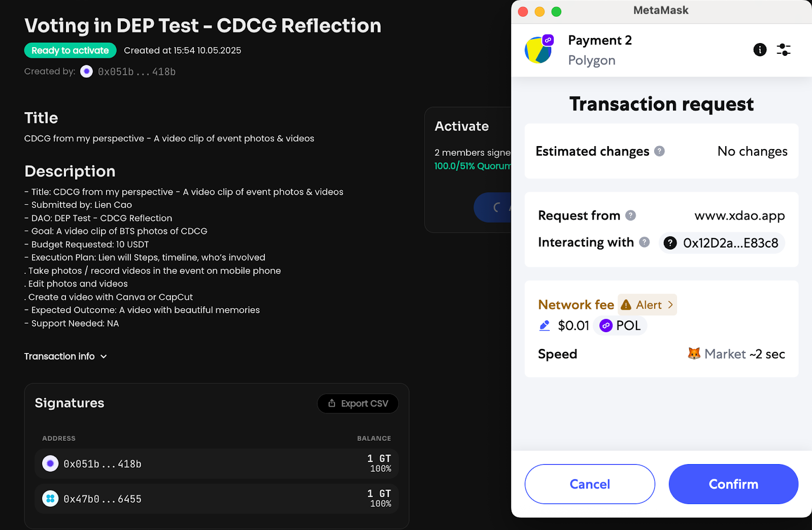812x530 pixels.
Task: Open the advanced settings sliders icon
Action: [x=784, y=50]
